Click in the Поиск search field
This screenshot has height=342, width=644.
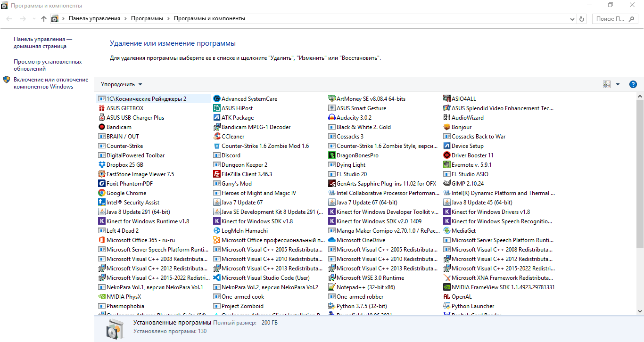tap(615, 19)
